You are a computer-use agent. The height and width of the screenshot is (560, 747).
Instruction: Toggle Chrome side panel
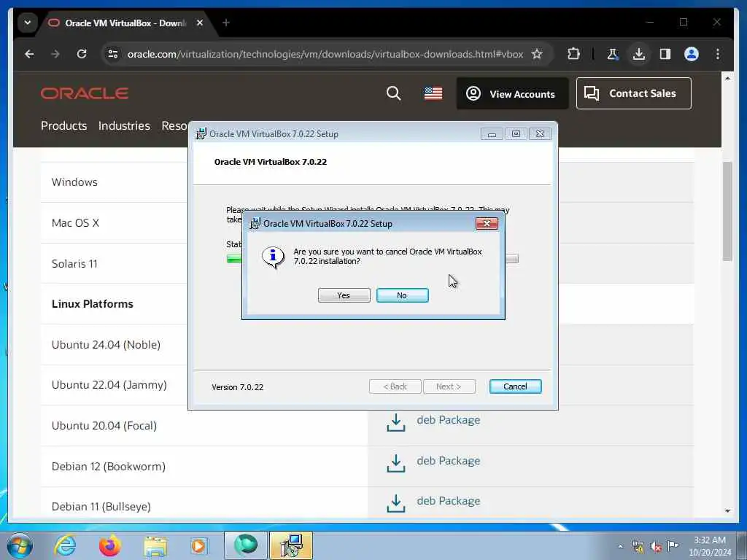click(665, 54)
